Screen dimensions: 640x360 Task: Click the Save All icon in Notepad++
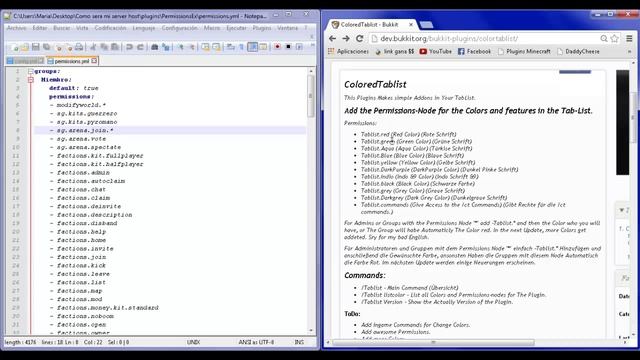(x=47, y=47)
